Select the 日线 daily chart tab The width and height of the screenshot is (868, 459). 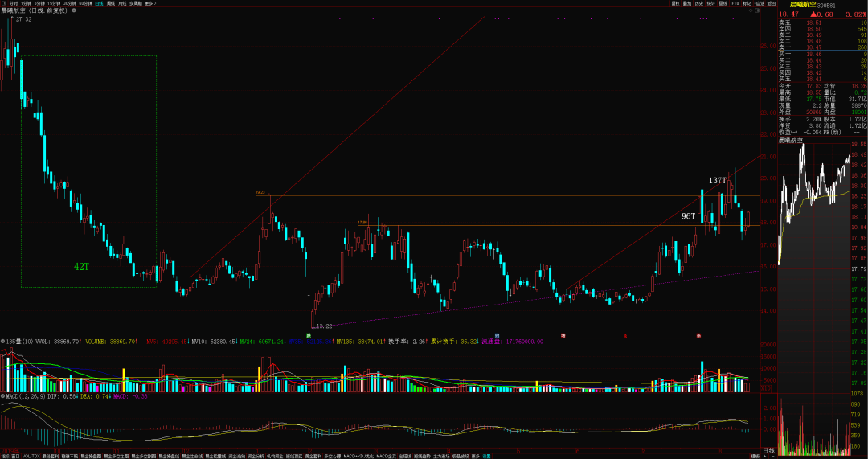click(99, 3)
